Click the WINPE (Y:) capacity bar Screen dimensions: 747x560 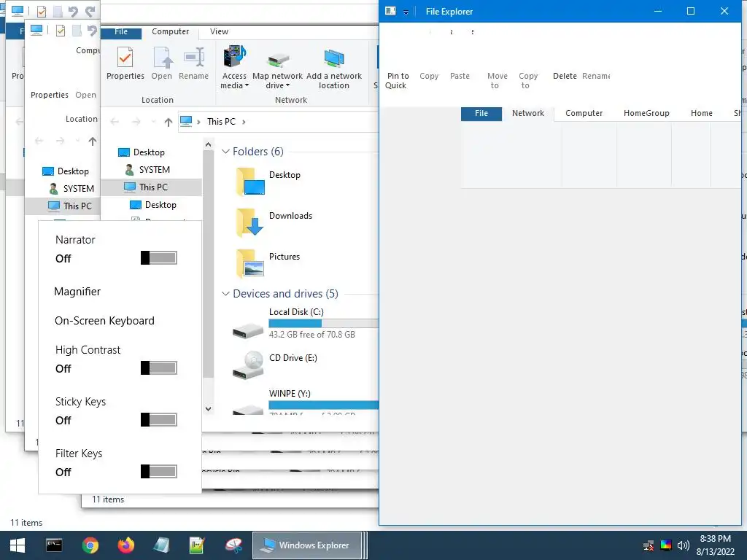click(323, 405)
